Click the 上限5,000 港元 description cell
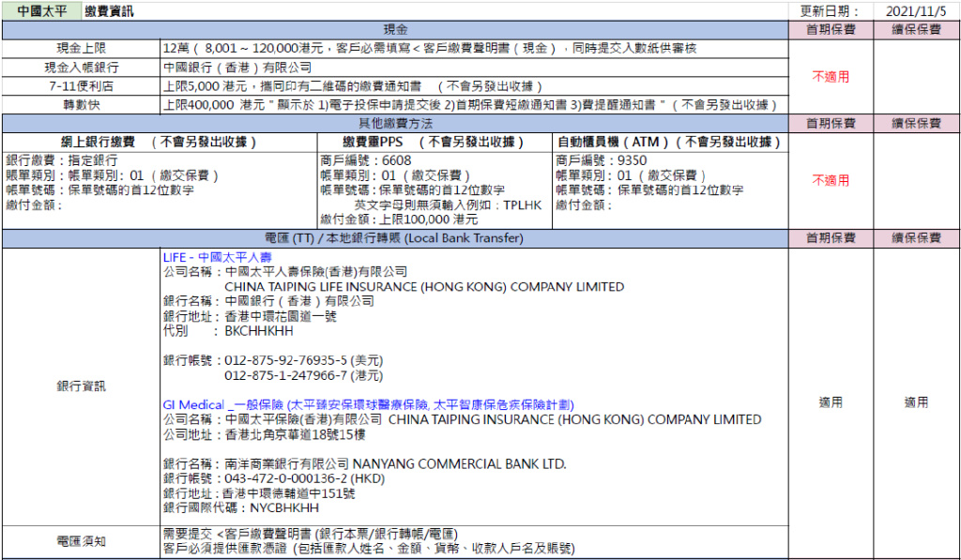This screenshot has height=560, width=961. click(x=474, y=86)
